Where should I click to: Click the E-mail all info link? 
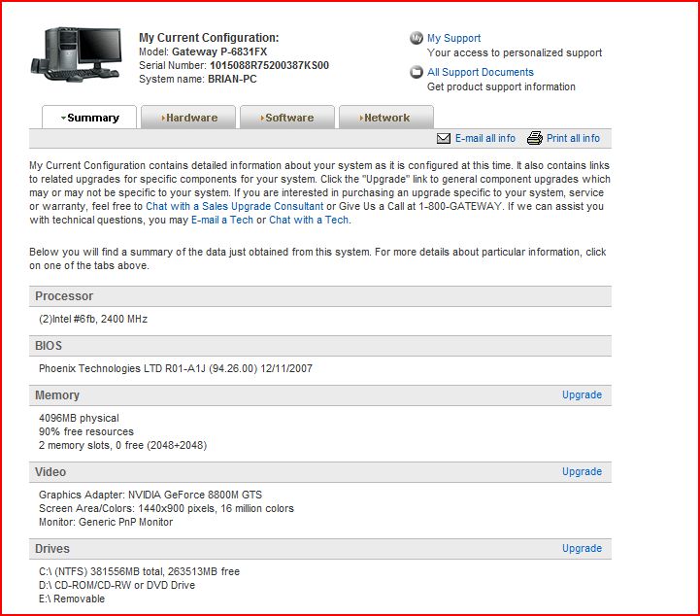click(485, 139)
